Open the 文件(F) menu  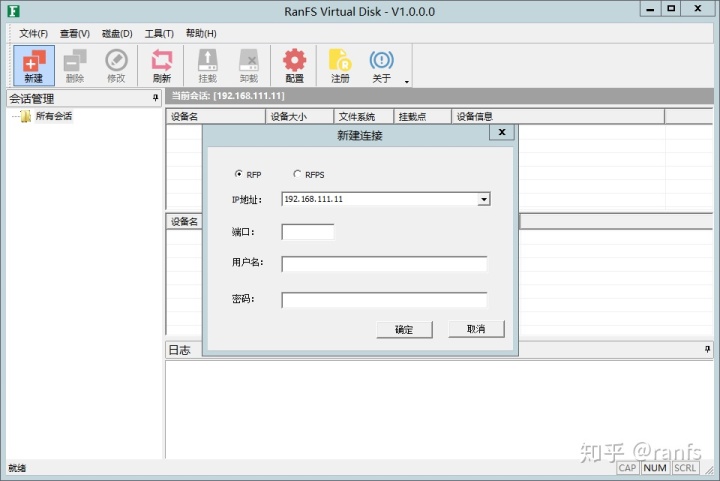point(33,34)
